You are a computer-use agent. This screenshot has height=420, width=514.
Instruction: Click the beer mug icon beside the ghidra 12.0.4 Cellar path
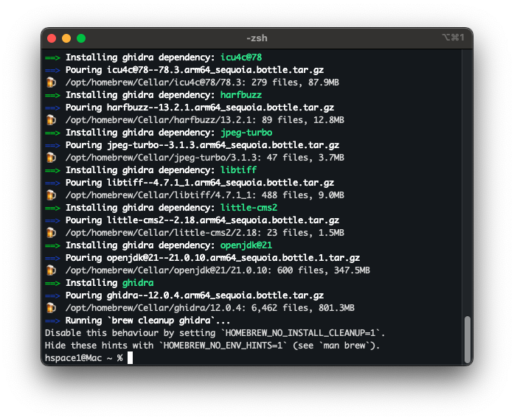pos(50,308)
